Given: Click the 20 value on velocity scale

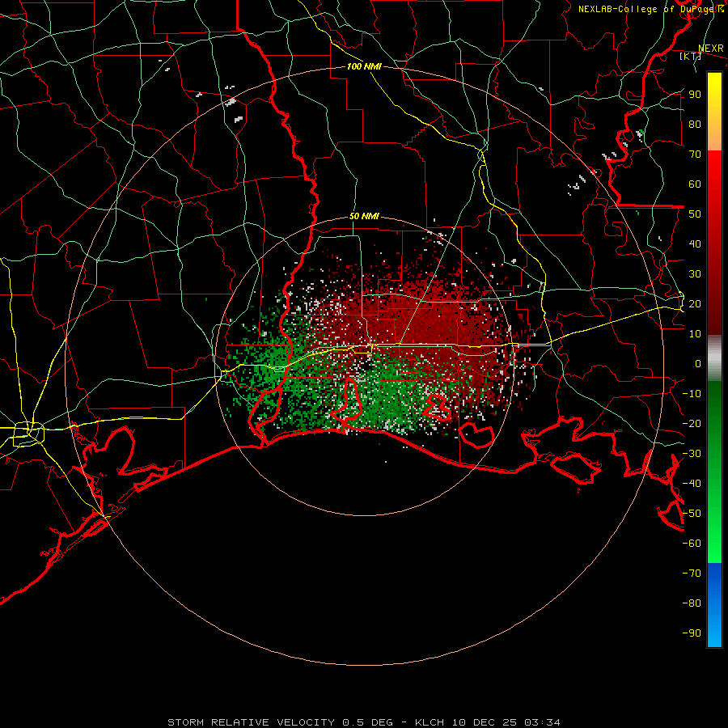Looking at the screenshot, I should [x=695, y=303].
